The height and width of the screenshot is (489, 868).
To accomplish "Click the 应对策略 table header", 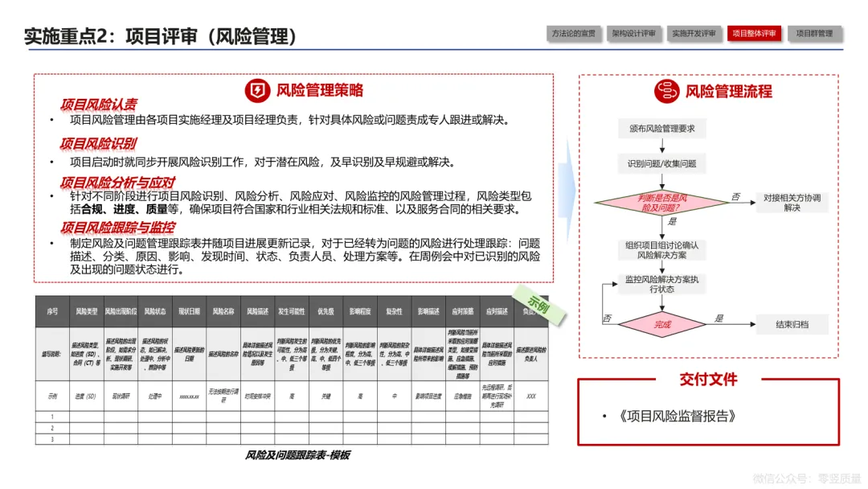I will point(463,312).
